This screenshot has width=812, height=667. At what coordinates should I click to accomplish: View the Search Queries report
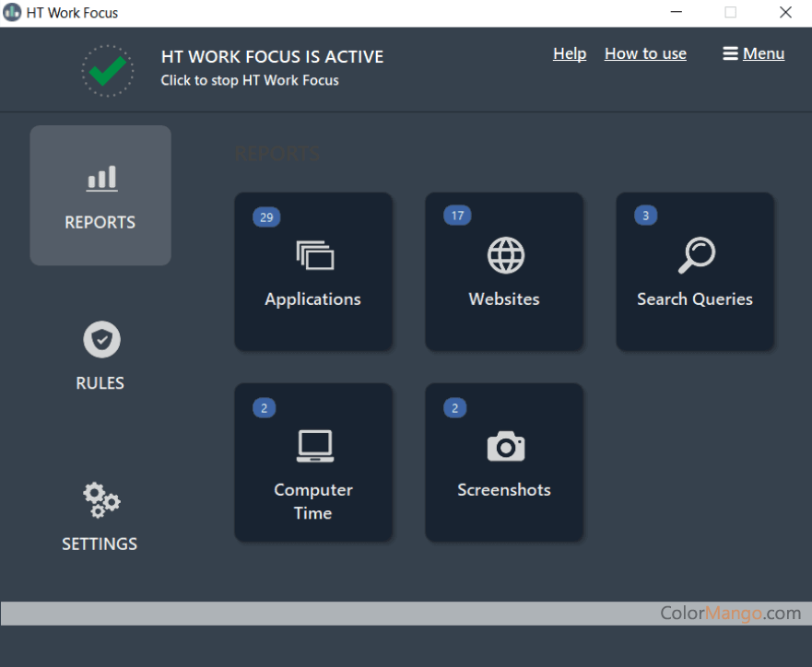click(695, 272)
